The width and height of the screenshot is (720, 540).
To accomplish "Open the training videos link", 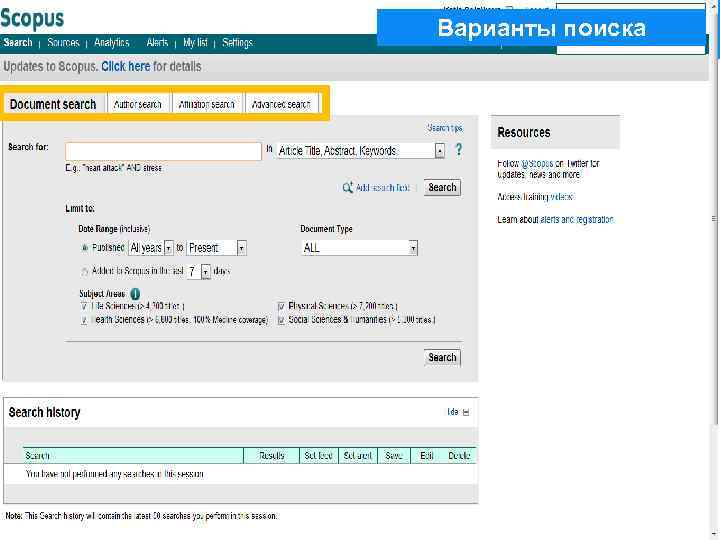I will pos(561,197).
